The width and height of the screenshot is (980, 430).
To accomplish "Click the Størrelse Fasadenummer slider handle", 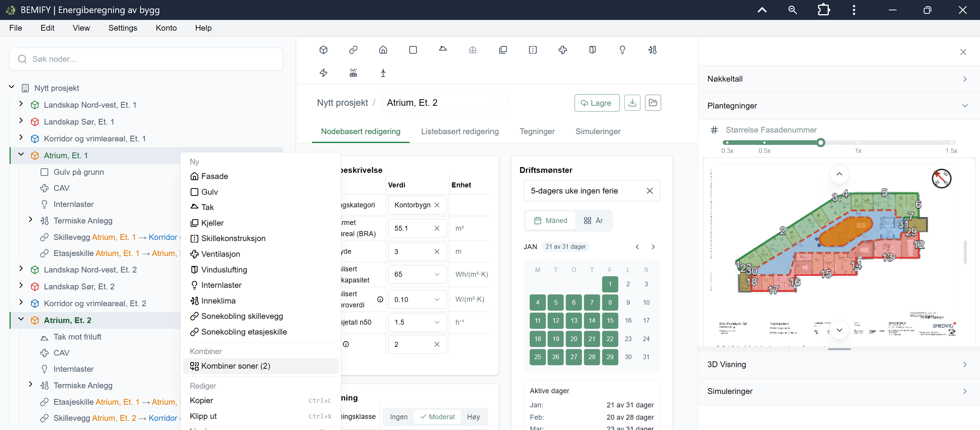I will pyautogui.click(x=820, y=143).
